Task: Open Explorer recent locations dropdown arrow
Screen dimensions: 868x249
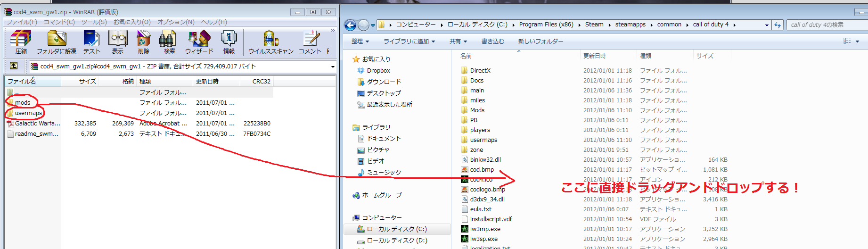Action: pyautogui.click(x=373, y=25)
